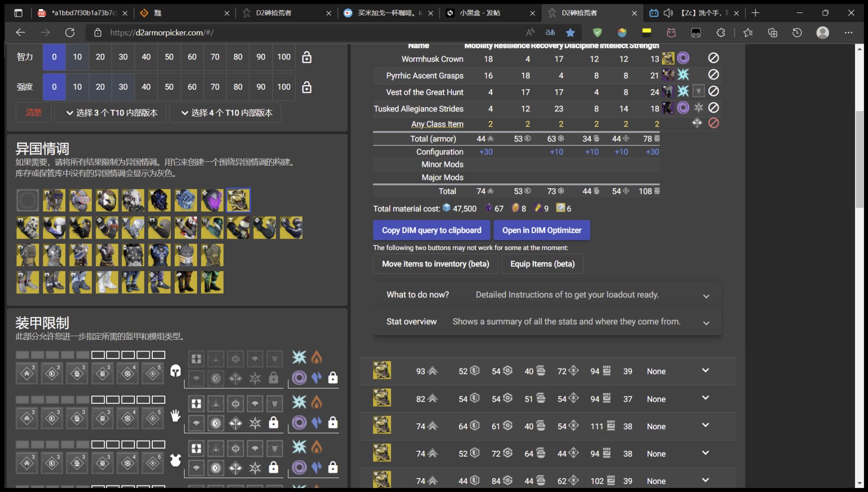Click solar flame icon in helmet restriction row
Viewport: 868px width, 492px height.
317,357
